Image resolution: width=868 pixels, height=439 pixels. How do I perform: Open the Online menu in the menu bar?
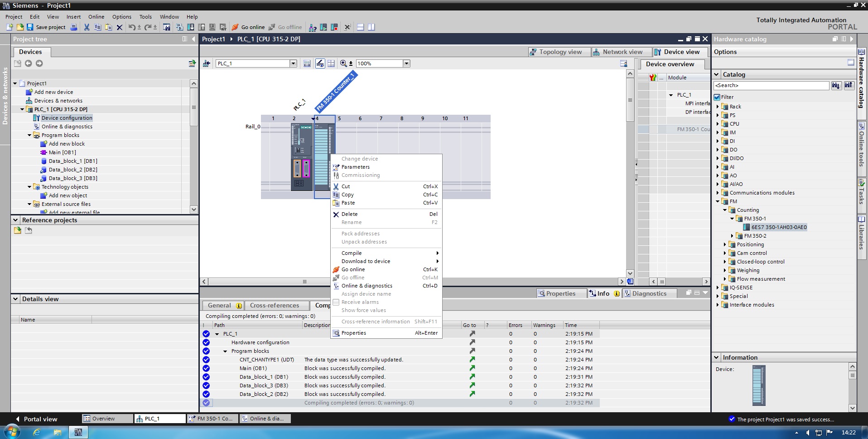[96, 17]
